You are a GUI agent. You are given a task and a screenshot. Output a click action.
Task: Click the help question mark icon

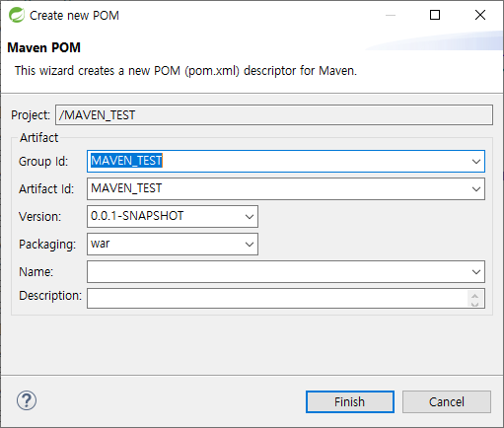(27, 400)
